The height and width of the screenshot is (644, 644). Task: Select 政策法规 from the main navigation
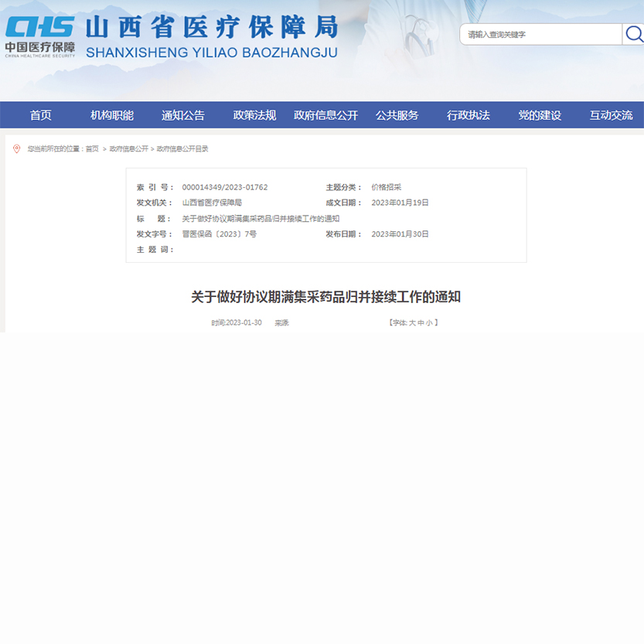tap(254, 115)
